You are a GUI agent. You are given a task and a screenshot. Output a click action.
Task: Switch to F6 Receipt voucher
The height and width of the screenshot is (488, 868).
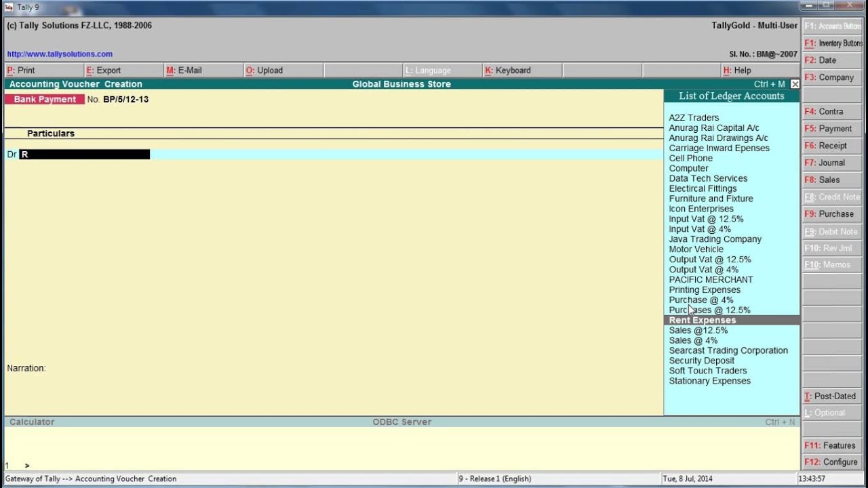[832, 145]
